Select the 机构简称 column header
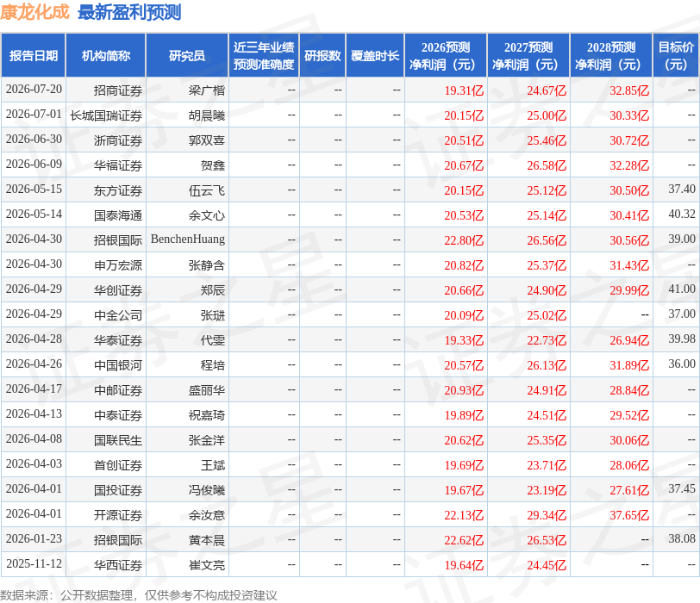700x603 pixels. point(106,55)
